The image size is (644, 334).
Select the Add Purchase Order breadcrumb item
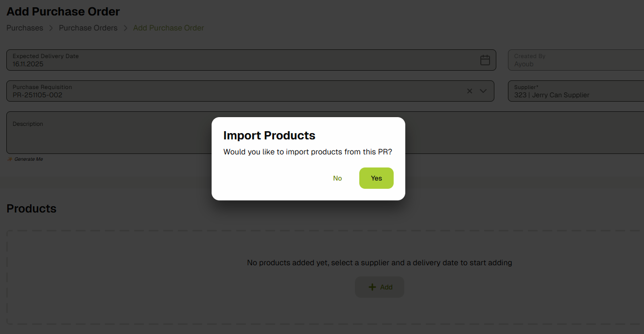168,28
